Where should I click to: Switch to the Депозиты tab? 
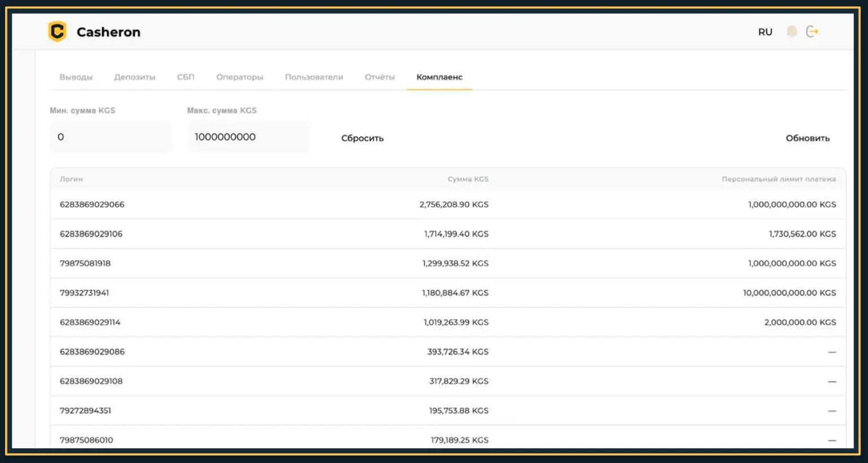coord(135,77)
